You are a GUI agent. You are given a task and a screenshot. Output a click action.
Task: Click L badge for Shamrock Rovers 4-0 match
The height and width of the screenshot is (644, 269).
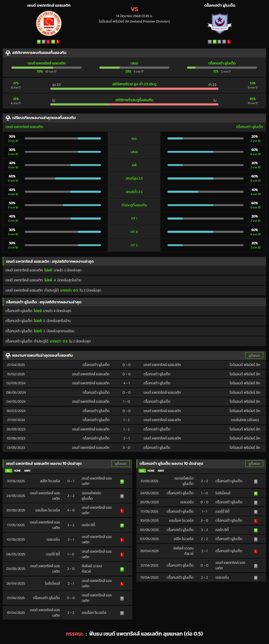[x=122, y=511]
